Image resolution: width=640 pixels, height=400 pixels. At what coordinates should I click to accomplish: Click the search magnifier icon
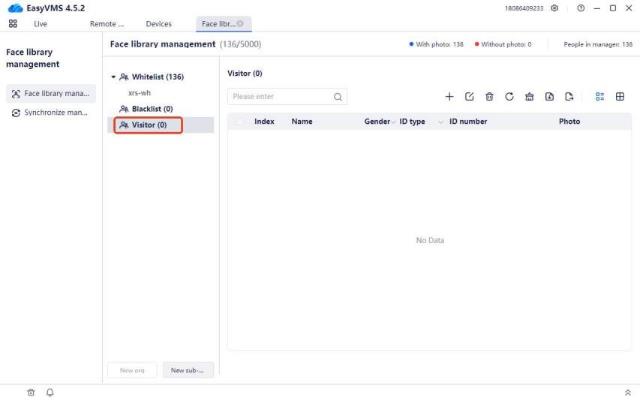[338, 97]
